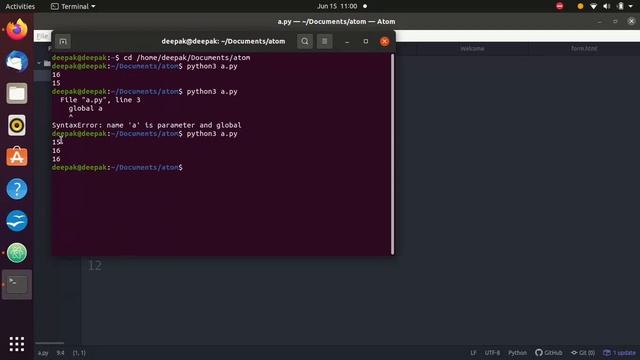Open Rhythmbox music player from dock
This screenshot has width=640, height=360.
point(17,125)
